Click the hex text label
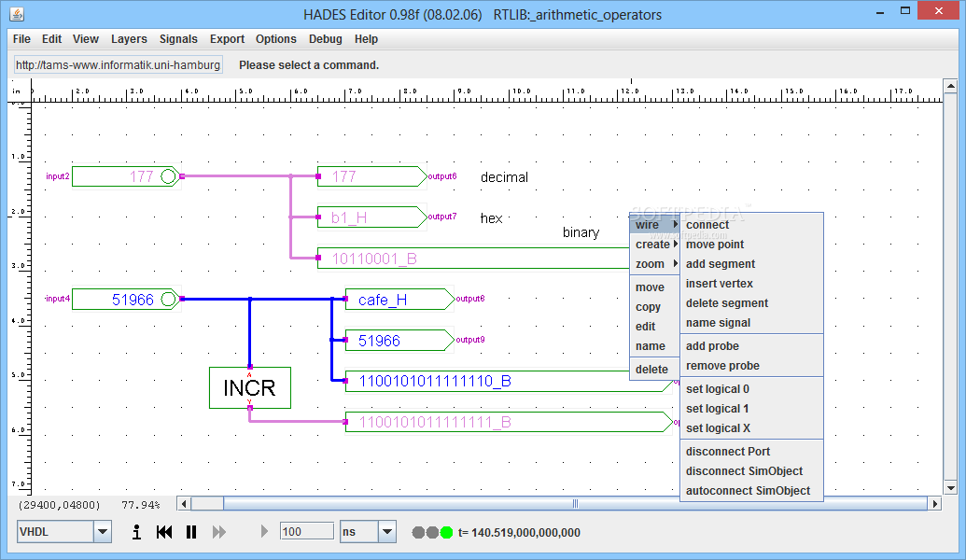Image resolution: width=966 pixels, height=560 pixels. click(492, 218)
